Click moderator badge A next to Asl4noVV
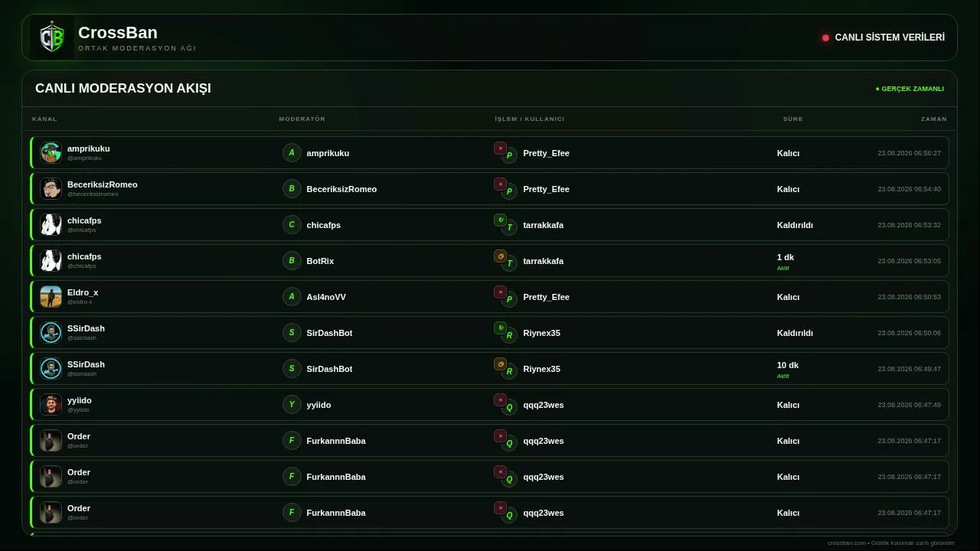The height and width of the screenshot is (551, 980). pyautogui.click(x=292, y=296)
